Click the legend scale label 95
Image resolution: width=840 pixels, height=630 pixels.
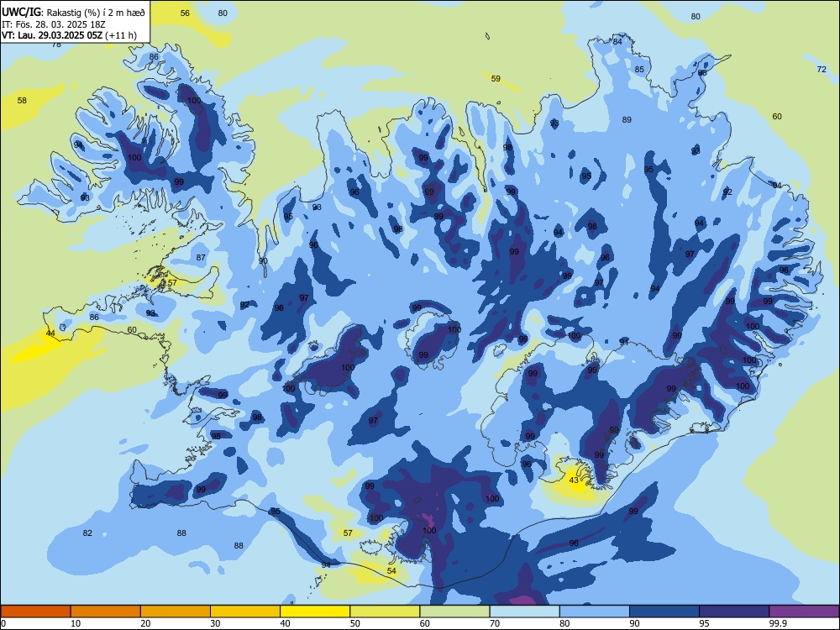704,623
